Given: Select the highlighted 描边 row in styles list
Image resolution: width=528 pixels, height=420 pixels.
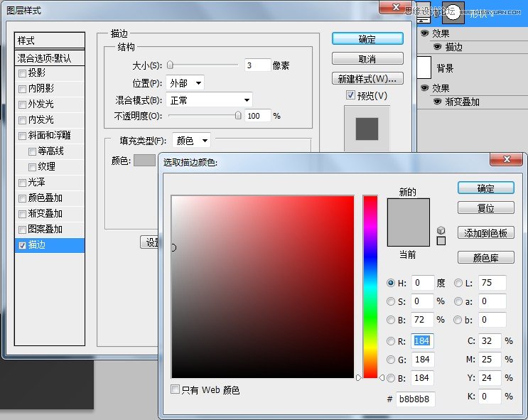Looking at the screenshot, I should pyautogui.click(x=50, y=245).
